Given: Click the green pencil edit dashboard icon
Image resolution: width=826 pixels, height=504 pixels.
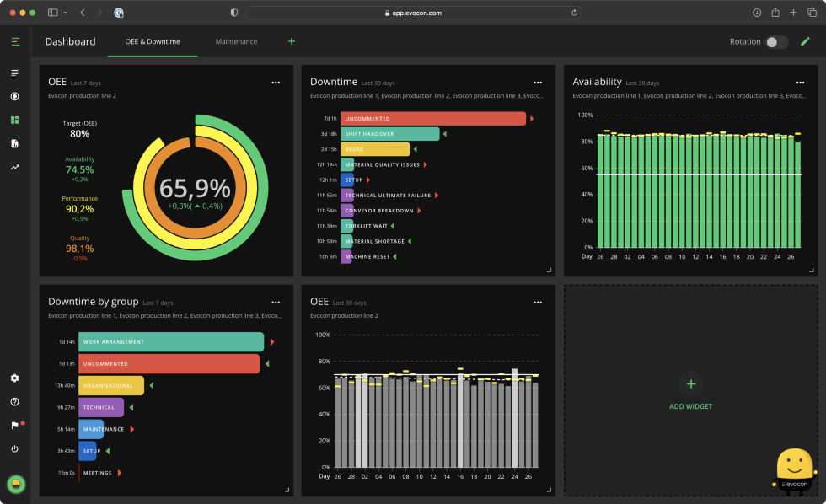Looking at the screenshot, I should pos(805,41).
